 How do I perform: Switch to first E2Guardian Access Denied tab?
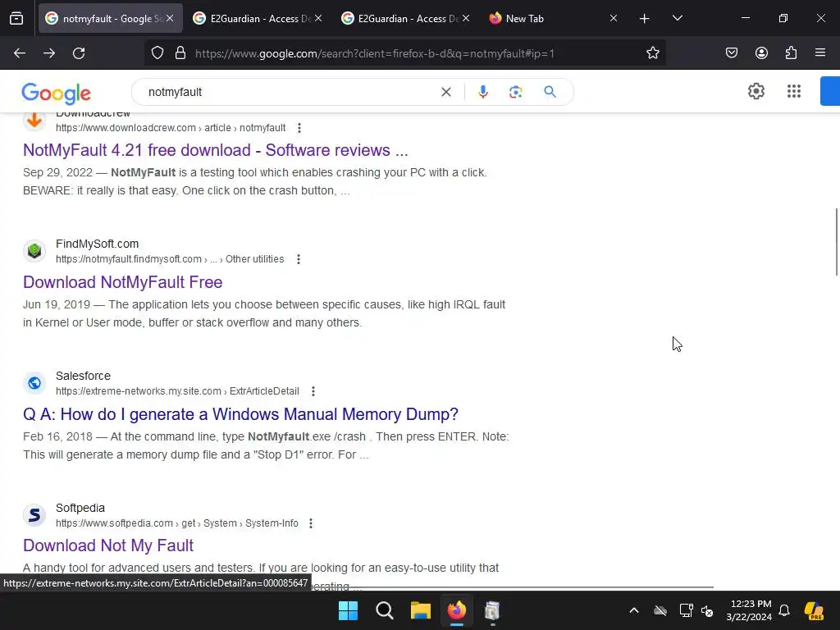(258, 18)
